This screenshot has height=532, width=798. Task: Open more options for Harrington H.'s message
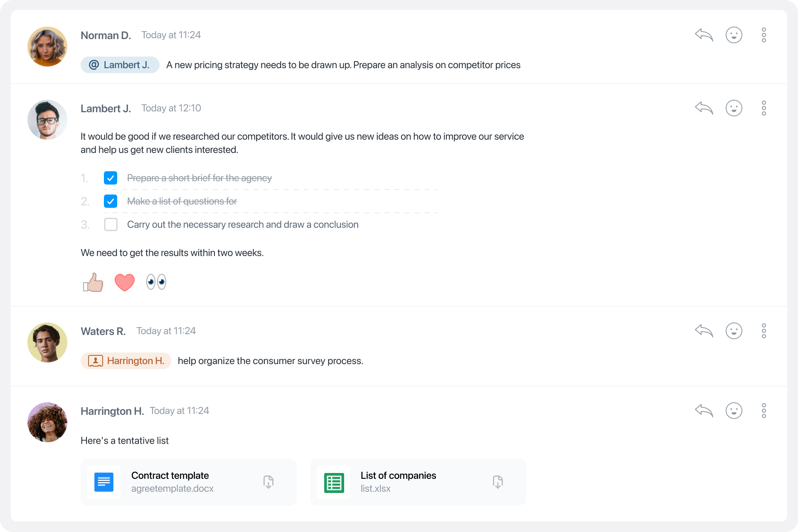click(764, 410)
